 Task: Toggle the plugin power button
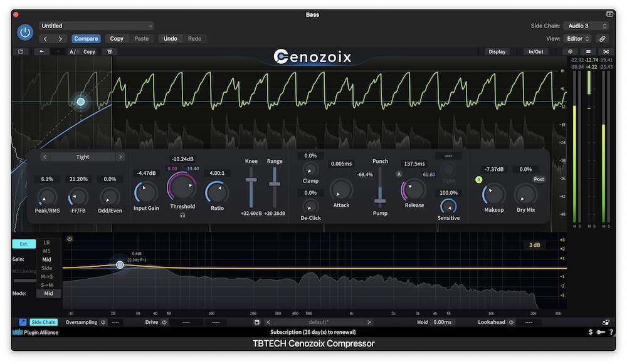pyautogui.click(x=25, y=31)
